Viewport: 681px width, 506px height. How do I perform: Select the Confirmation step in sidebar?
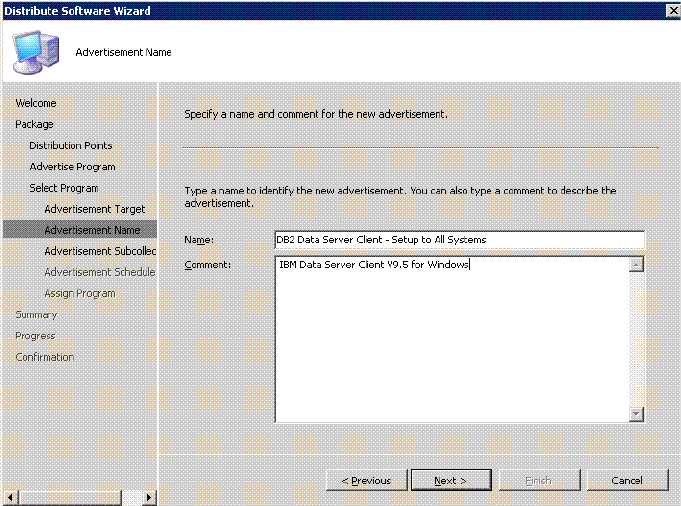click(x=45, y=357)
